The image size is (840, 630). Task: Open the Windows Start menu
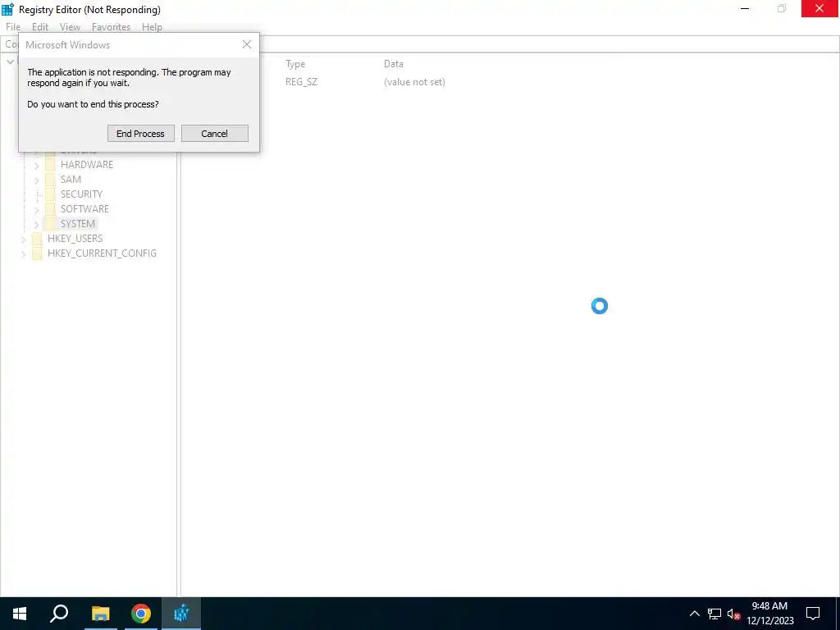(x=20, y=614)
